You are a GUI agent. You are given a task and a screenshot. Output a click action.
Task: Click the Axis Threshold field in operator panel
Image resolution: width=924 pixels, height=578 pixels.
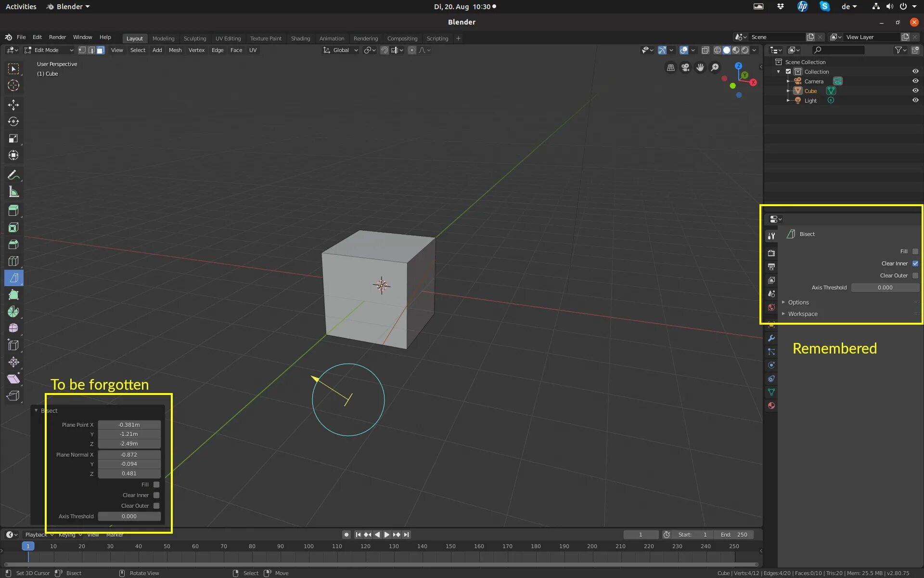pos(129,516)
